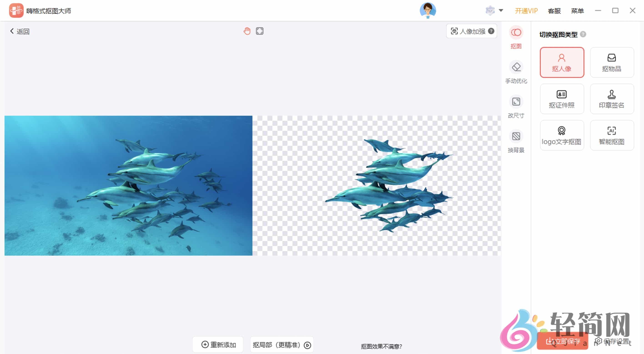Viewport: 644px width, 354px height.
Task: Click the fit-to-screen icon next to hand tool
Action: pyautogui.click(x=259, y=31)
